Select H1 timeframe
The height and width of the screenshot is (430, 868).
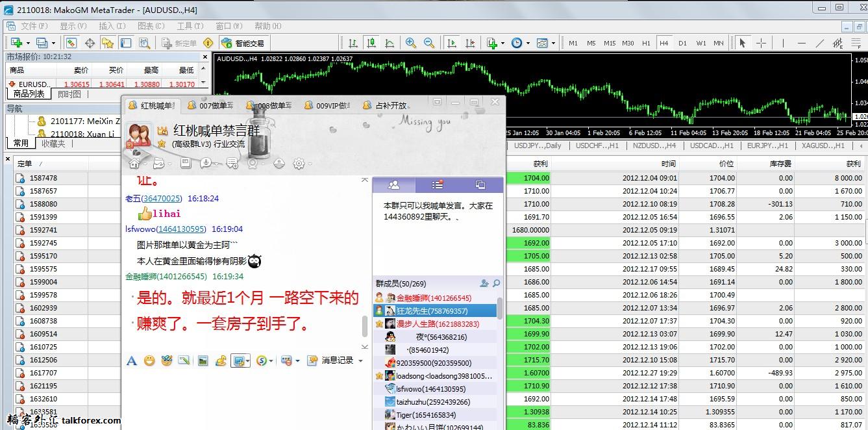[646, 43]
